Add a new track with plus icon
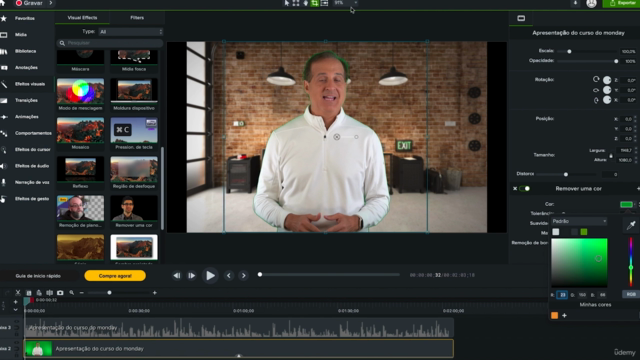Image resolution: width=640 pixels, height=360 pixels. pos(16,302)
